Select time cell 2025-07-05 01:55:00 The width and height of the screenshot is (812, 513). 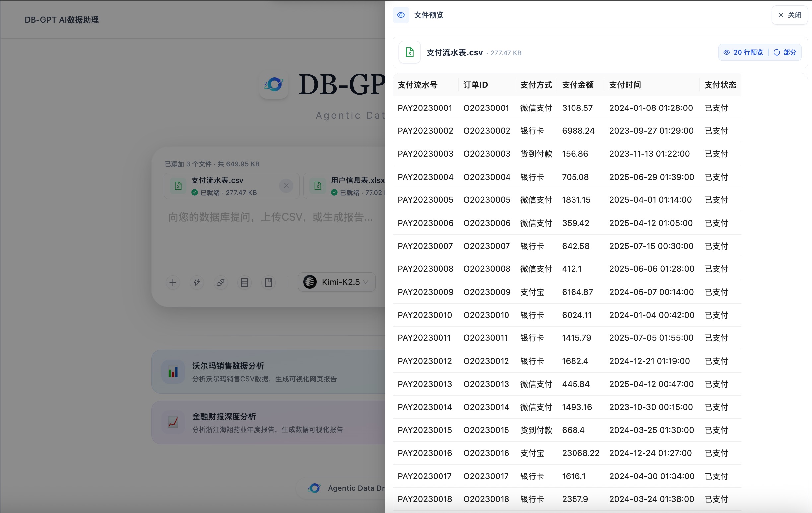651,338
